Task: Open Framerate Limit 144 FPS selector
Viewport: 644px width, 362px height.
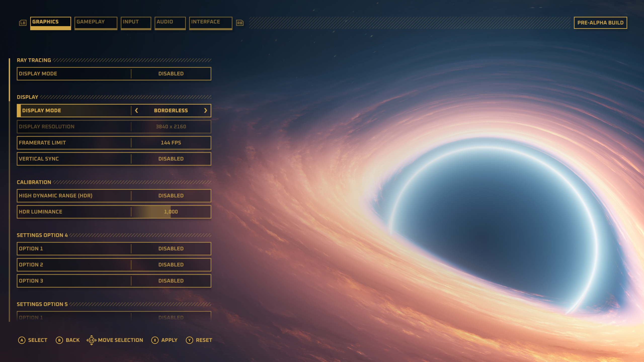Action: pos(171,143)
